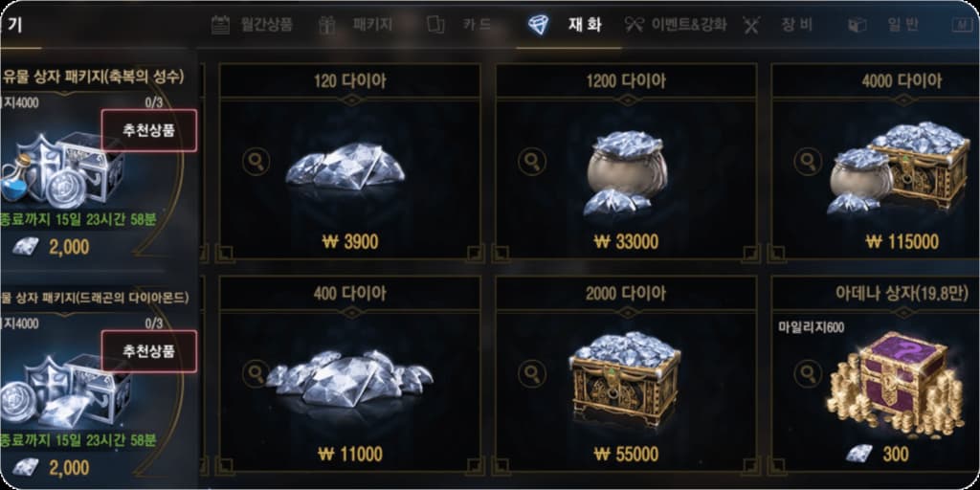Click the lower 추천상품 badge on 드래곤의 다이아몬드
Image resolution: width=980 pixels, height=490 pixels.
coord(148,350)
